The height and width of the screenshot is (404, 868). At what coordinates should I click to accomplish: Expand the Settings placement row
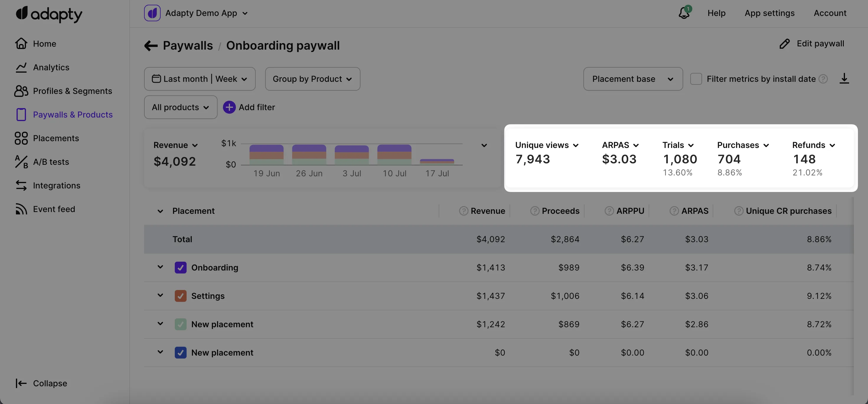[x=160, y=296]
